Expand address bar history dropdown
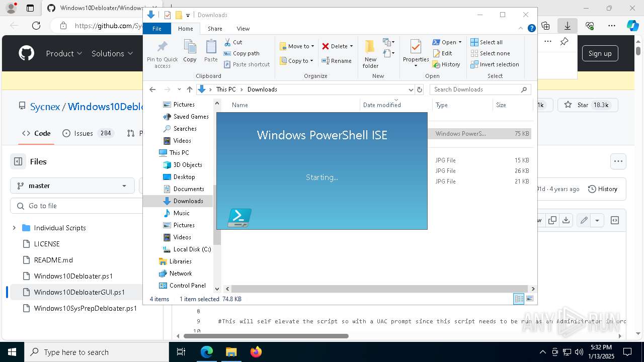644x362 pixels. click(411, 89)
